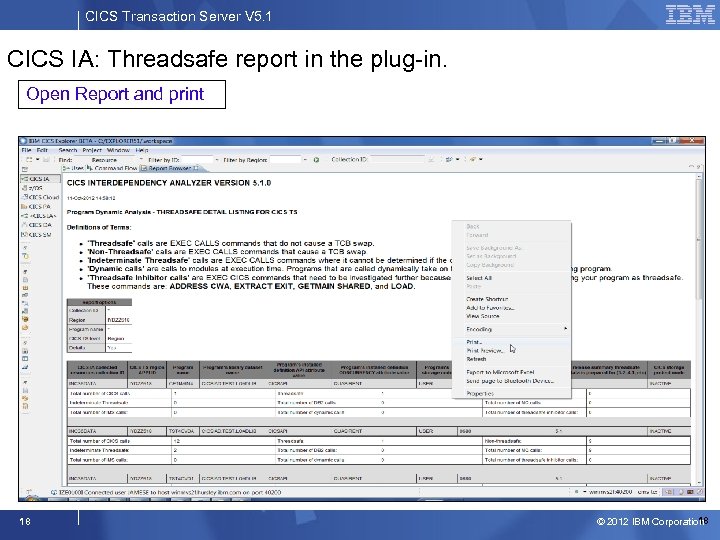Image resolution: width=720 pixels, height=540 pixels.
Task: Open the Edit menu
Action: pyautogui.click(x=42, y=150)
